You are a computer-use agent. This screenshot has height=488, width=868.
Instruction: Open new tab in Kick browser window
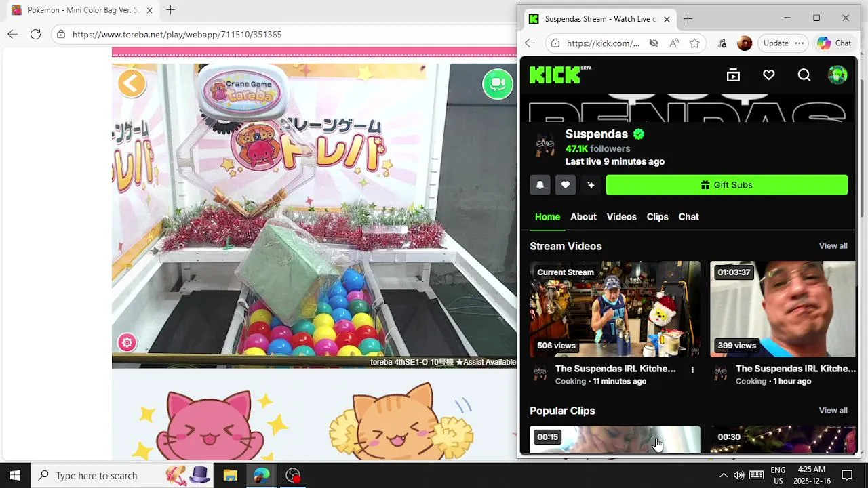[688, 19]
